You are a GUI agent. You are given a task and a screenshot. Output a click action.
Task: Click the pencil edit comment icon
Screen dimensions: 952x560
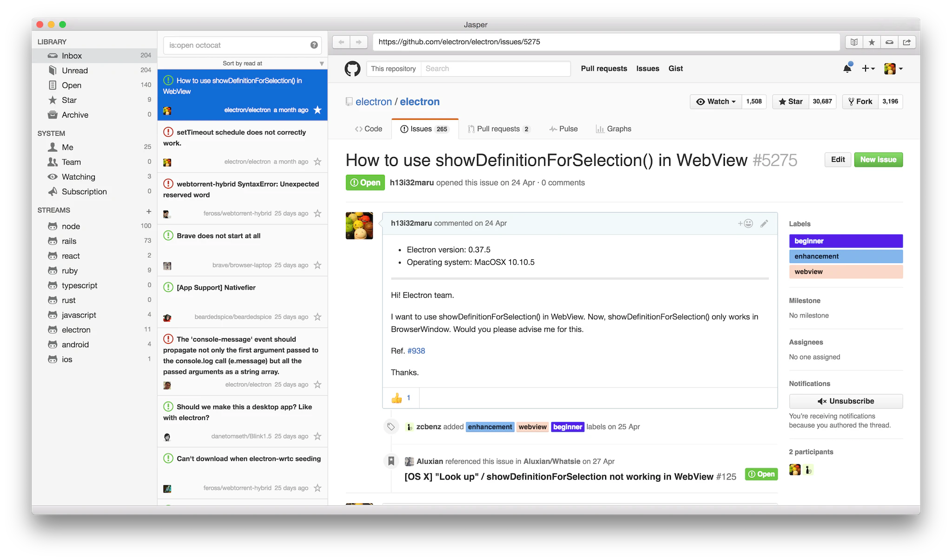coord(764,224)
